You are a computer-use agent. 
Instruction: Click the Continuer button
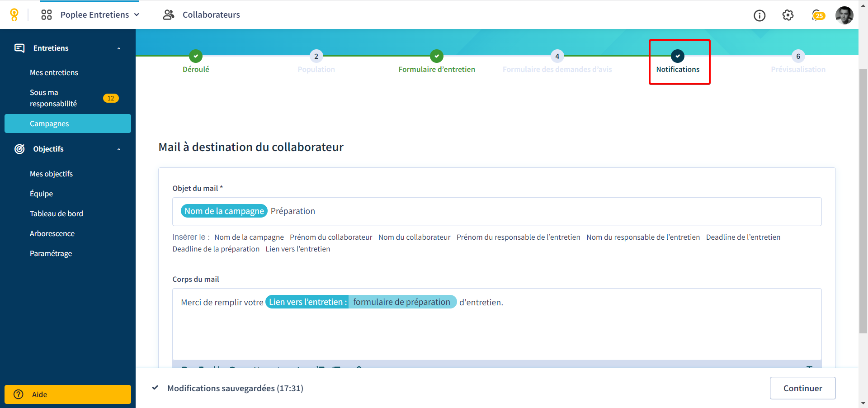point(803,388)
